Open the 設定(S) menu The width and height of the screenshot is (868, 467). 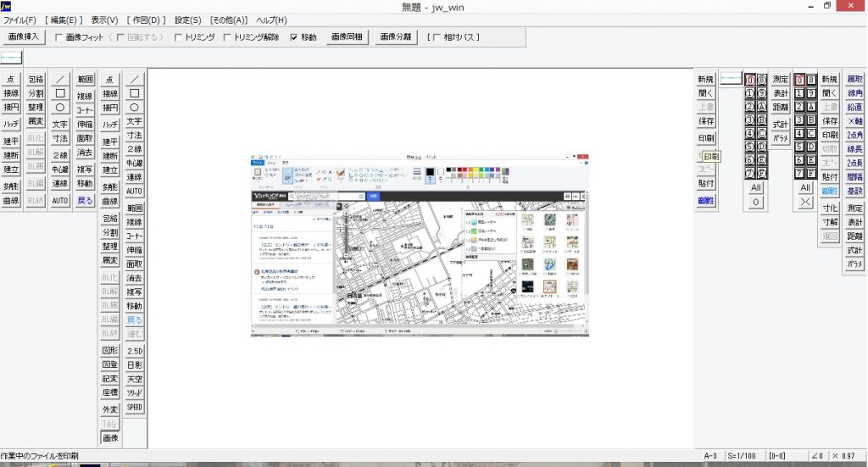188,19
